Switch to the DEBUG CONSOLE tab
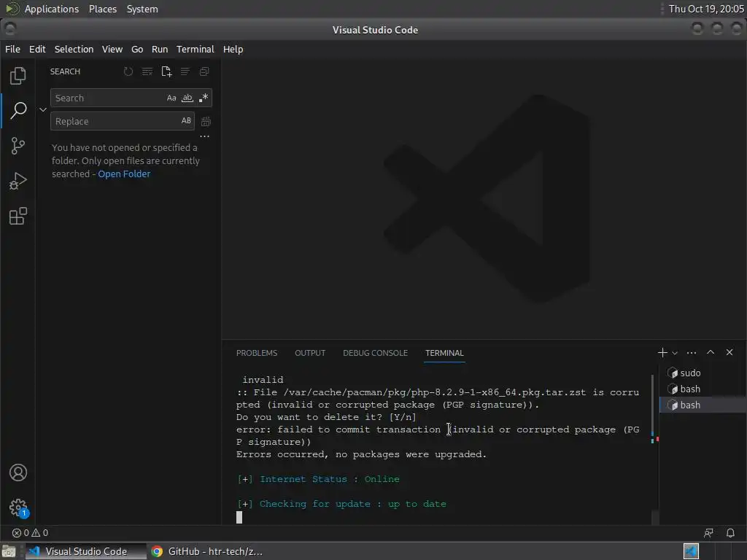 376,353
